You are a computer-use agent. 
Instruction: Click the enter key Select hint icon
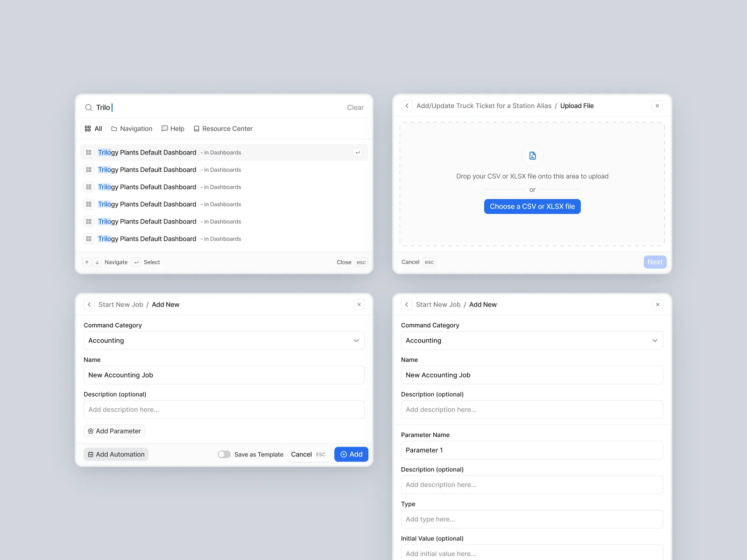pyautogui.click(x=136, y=262)
